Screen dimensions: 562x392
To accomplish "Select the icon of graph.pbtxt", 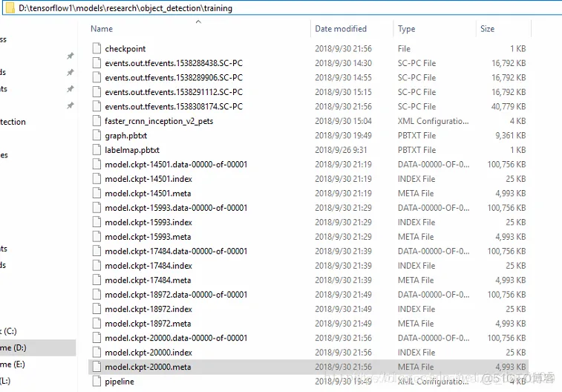I will click(x=97, y=135).
